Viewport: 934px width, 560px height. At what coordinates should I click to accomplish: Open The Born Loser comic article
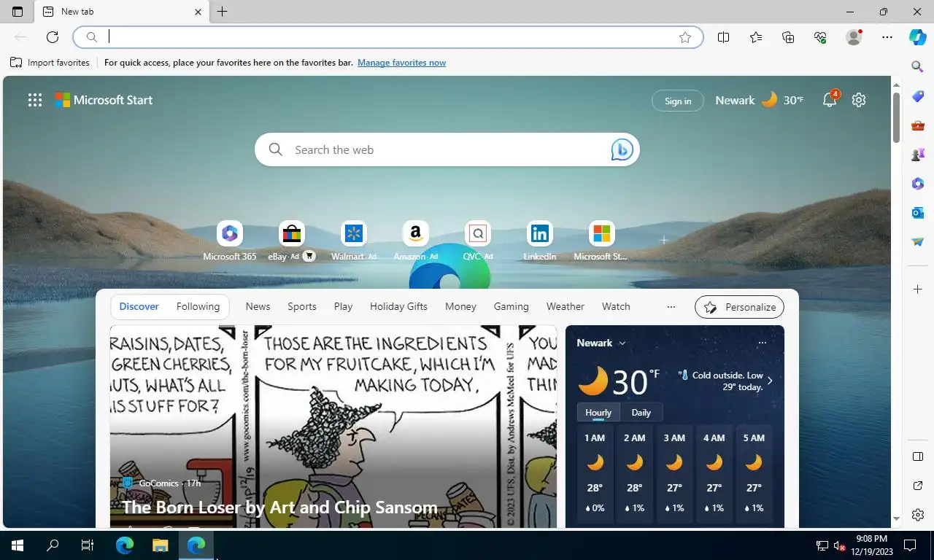[x=279, y=507]
